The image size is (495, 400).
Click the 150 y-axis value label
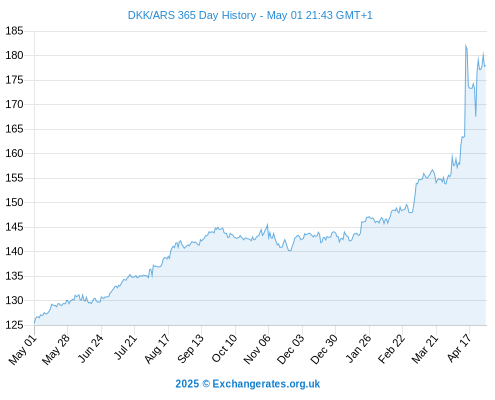click(14, 202)
